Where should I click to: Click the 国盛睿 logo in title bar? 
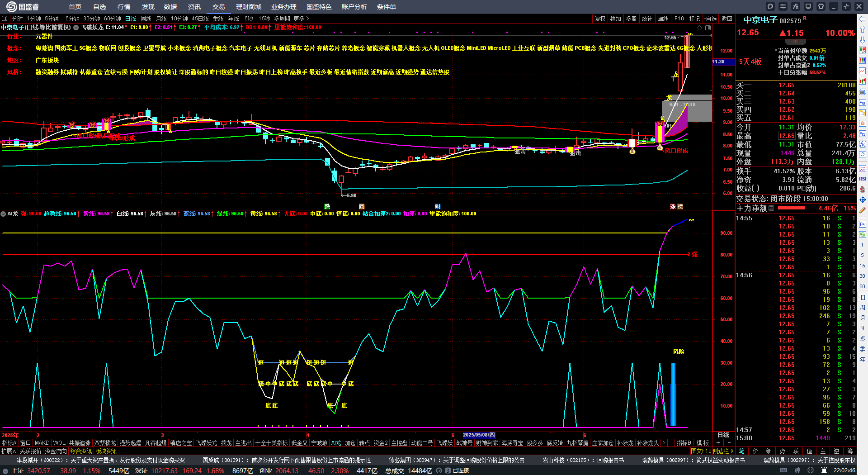pyautogui.click(x=23, y=6)
